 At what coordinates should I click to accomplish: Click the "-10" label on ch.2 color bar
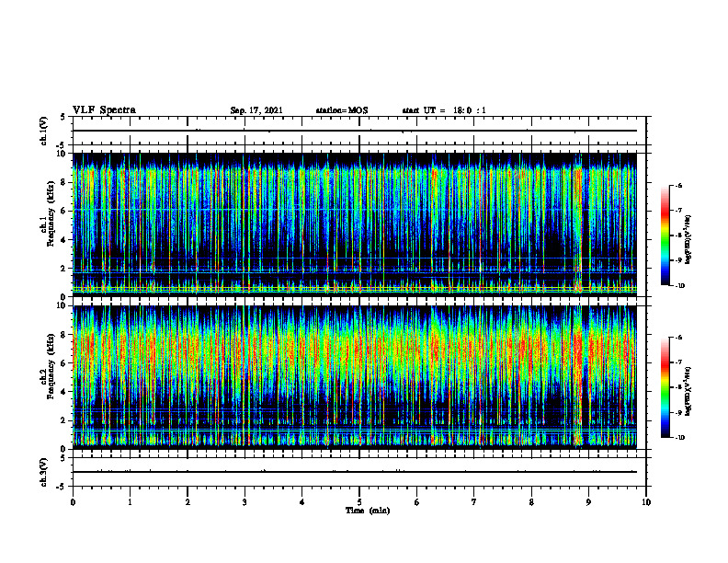(679, 438)
